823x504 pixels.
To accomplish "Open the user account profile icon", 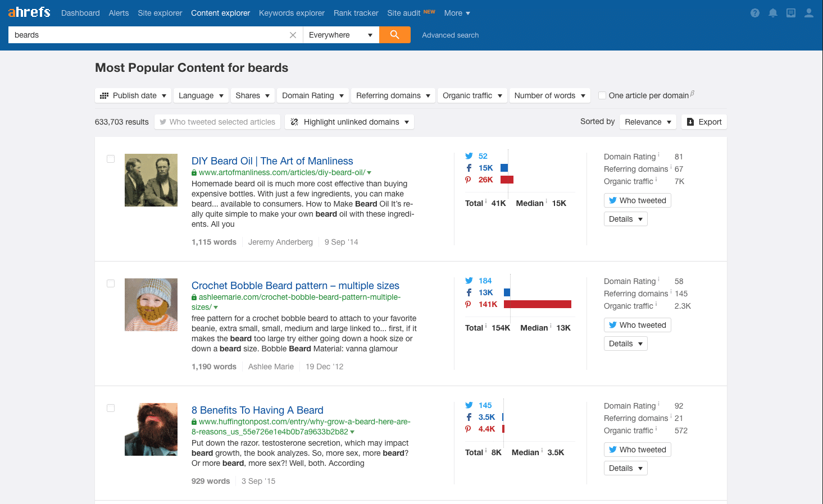I will pyautogui.click(x=808, y=13).
